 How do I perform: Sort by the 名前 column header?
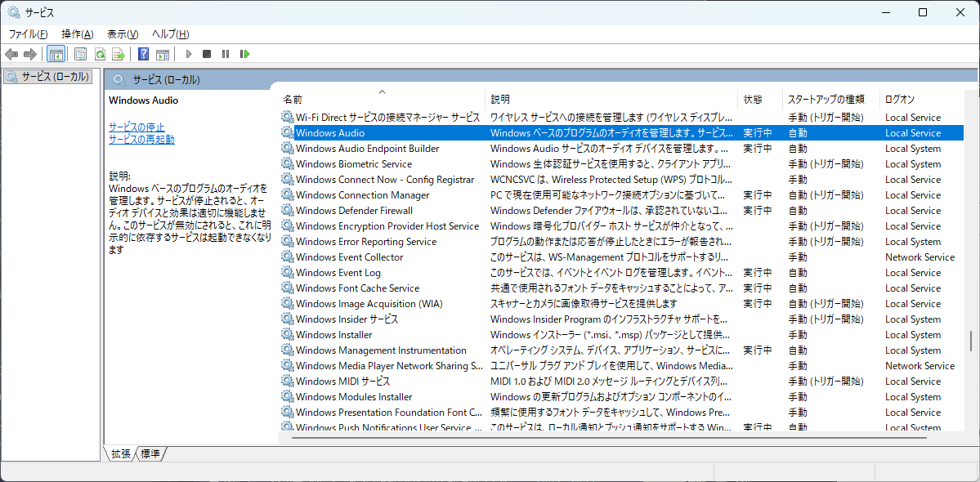(x=293, y=99)
